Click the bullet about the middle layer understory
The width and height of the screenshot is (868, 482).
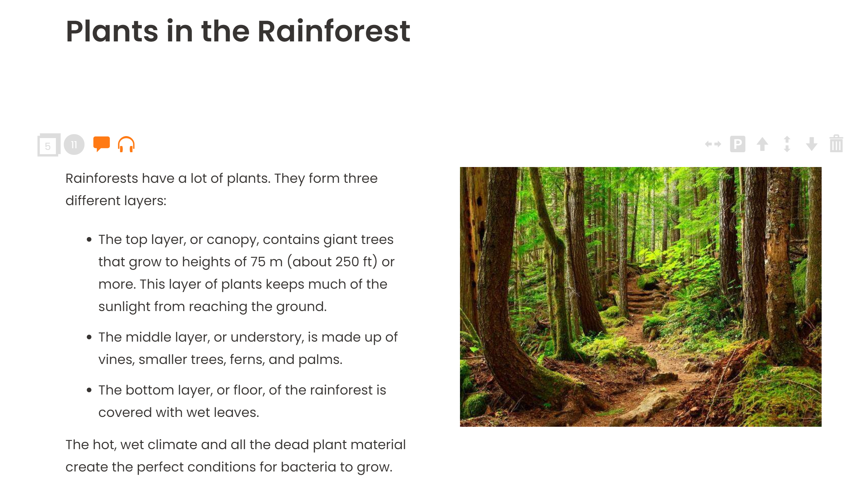248,348
